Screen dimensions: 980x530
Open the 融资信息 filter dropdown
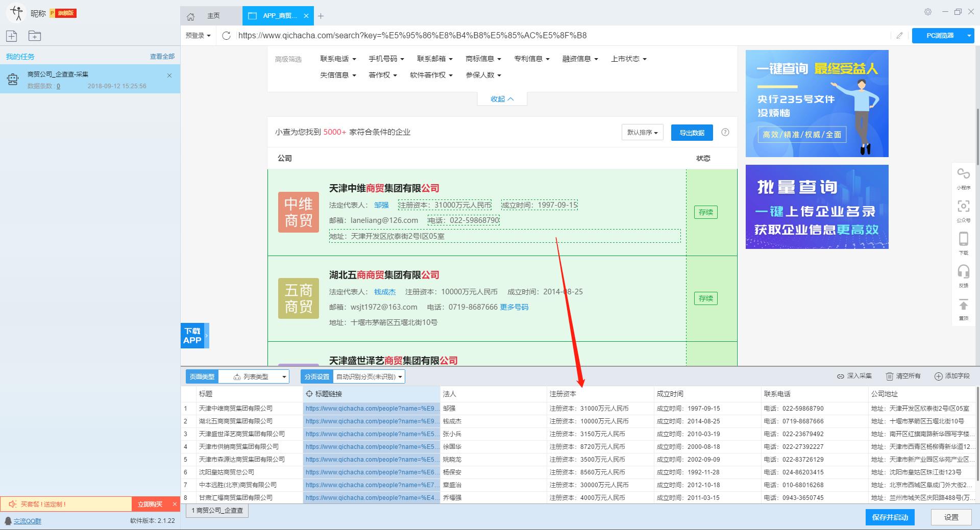tap(580, 59)
